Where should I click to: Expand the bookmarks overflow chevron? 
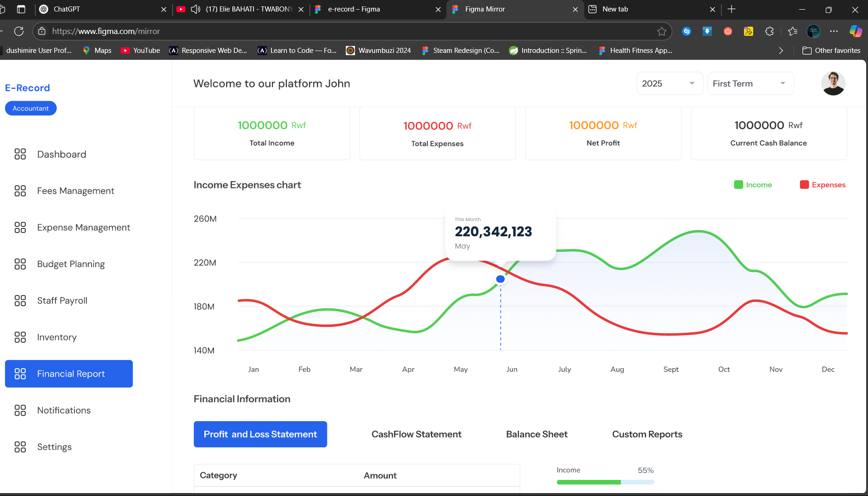[x=781, y=51]
